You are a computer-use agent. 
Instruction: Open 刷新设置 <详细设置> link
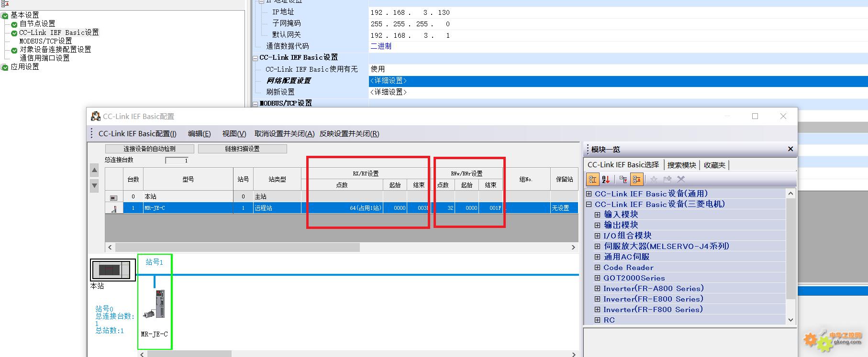(x=389, y=92)
